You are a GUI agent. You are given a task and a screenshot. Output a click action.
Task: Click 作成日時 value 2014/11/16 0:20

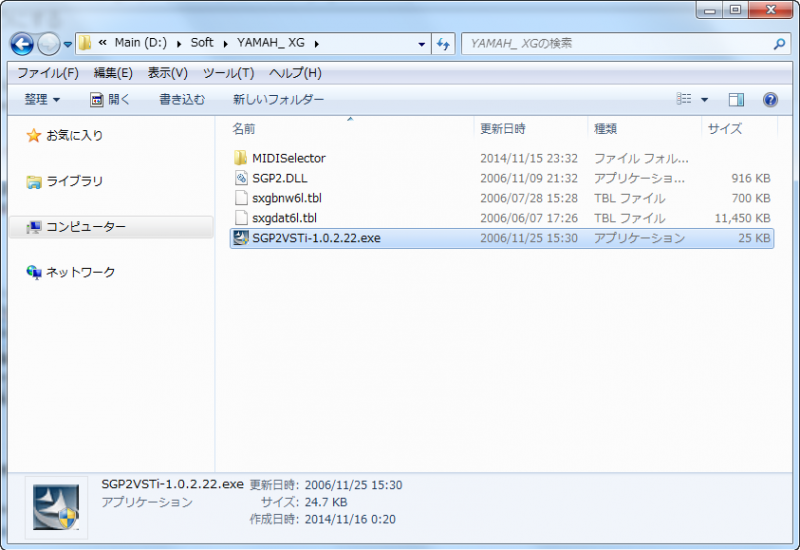tap(350, 519)
